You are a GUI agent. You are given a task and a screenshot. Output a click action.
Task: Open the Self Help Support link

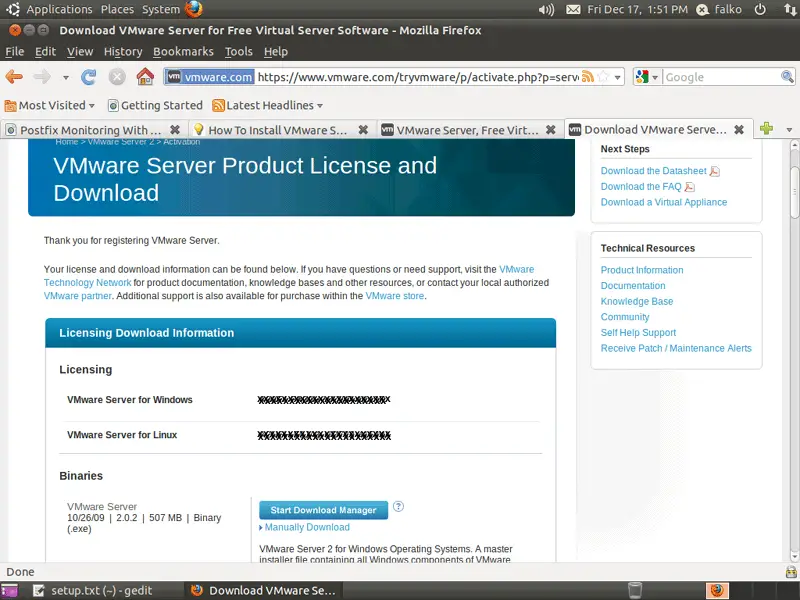click(x=638, y=333)
